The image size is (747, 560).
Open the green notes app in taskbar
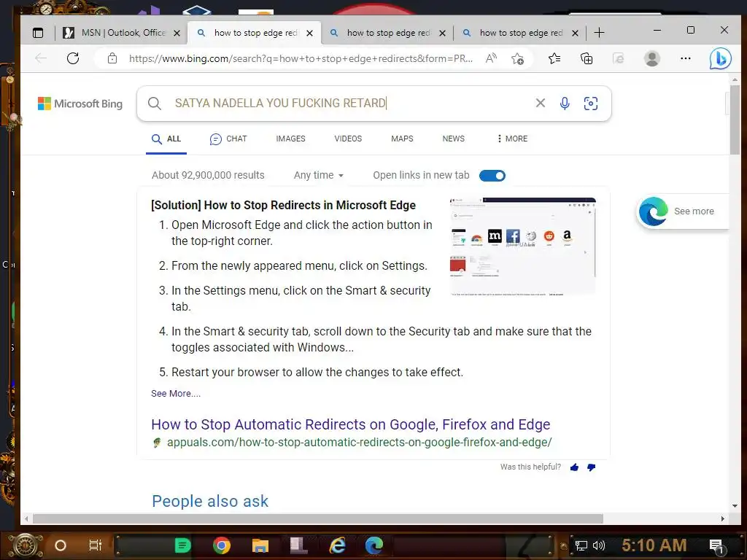182,545
